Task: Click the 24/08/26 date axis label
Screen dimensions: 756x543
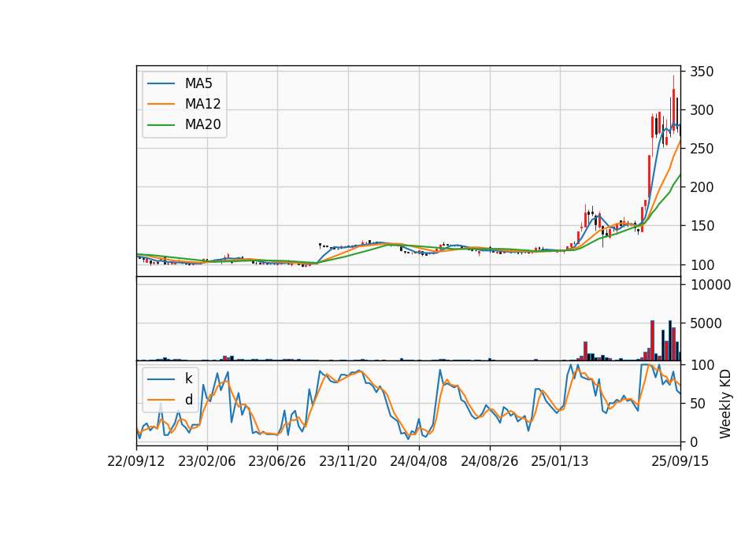Action: click(489, 461)
